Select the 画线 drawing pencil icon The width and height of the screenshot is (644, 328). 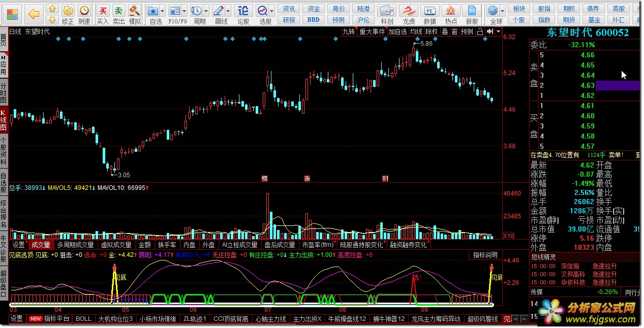(x=219, y=10)
